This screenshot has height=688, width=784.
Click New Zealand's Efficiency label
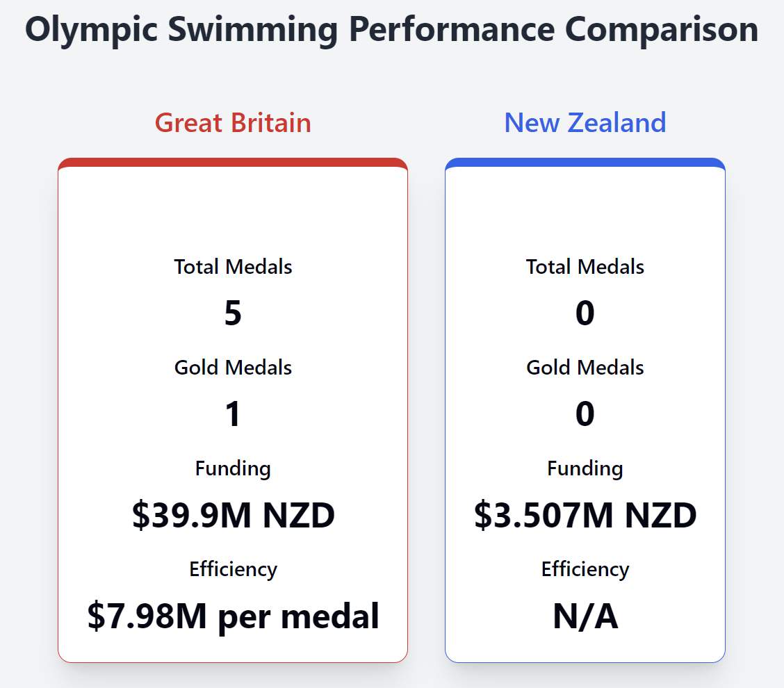click(x=585, y=569)
